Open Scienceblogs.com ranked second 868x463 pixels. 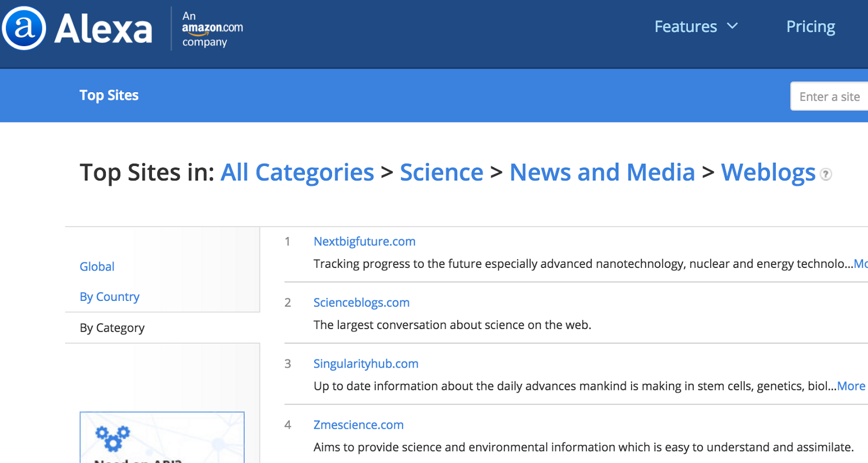[x=361, y=303]
